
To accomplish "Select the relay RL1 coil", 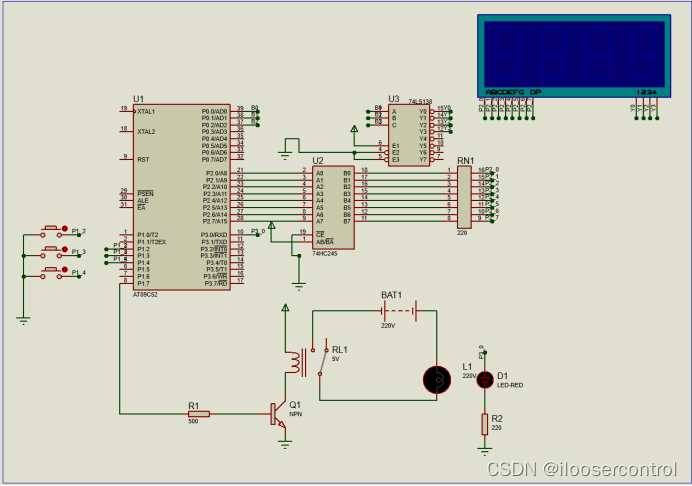I will pos(295,363).
